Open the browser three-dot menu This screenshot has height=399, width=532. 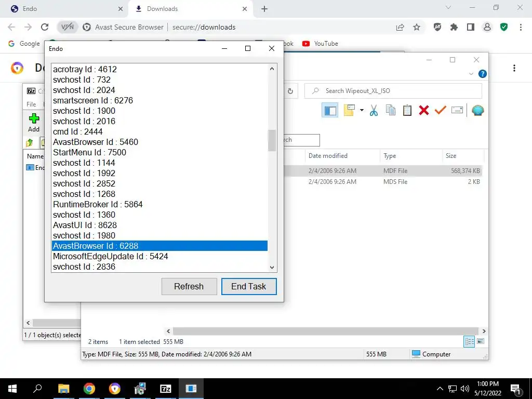[521, 27]
